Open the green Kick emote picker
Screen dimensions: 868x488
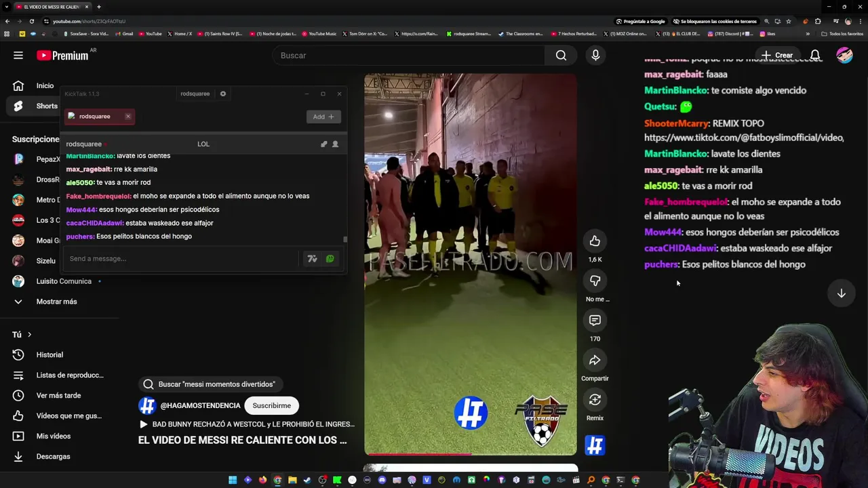[x=330, y=258]
